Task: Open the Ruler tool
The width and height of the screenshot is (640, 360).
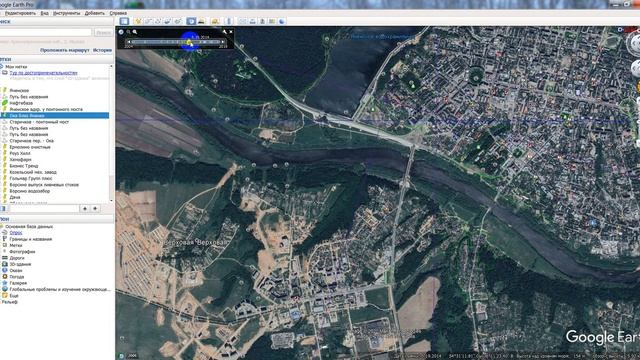Action: 229,21
